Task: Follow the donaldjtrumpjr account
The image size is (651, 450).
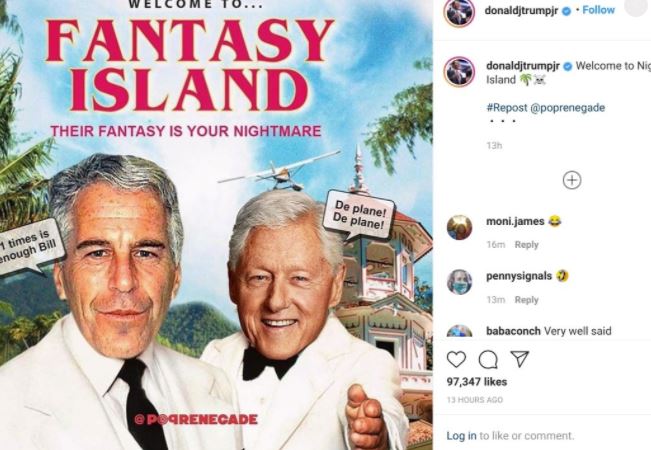Action: click(x=598, y=10)
